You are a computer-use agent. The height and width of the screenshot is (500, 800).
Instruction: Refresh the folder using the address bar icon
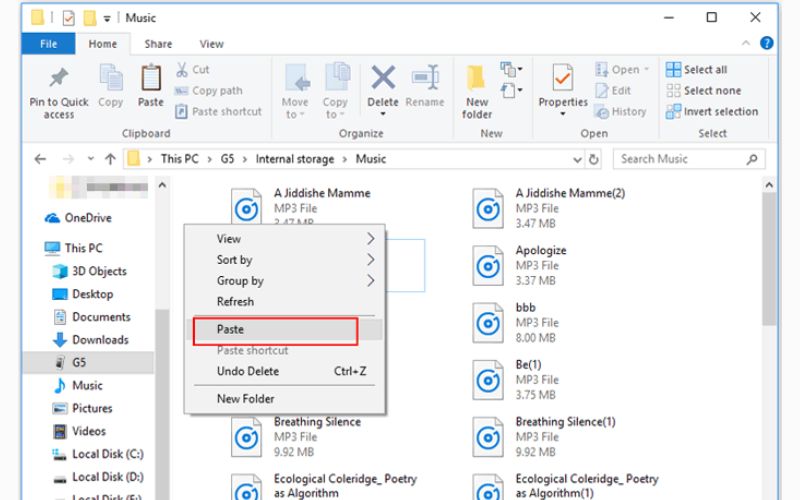[594, 159]
